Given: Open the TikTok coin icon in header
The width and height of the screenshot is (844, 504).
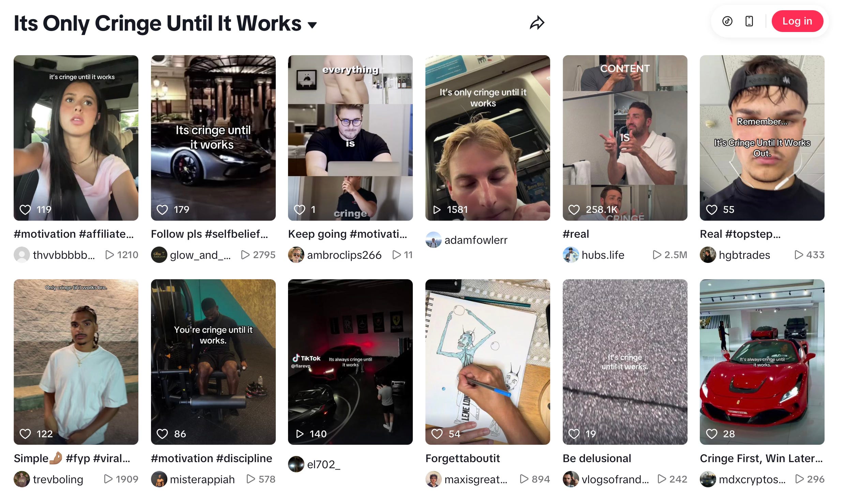Looking at the screenshot, I should tap(727, 21).
